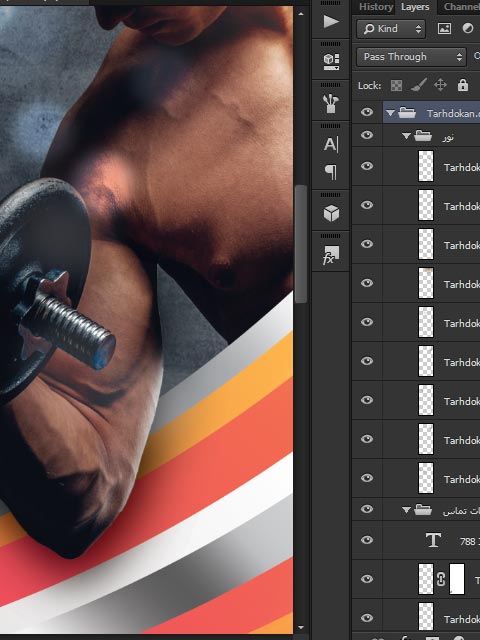Toggle visibility of the نور group
The height and width of the screenshot is (640, 480).
[367, 135]
